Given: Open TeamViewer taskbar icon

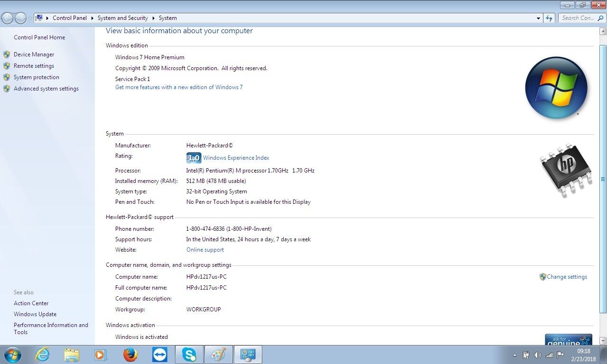Looking at the screenshot, I should tap(160, 355).
